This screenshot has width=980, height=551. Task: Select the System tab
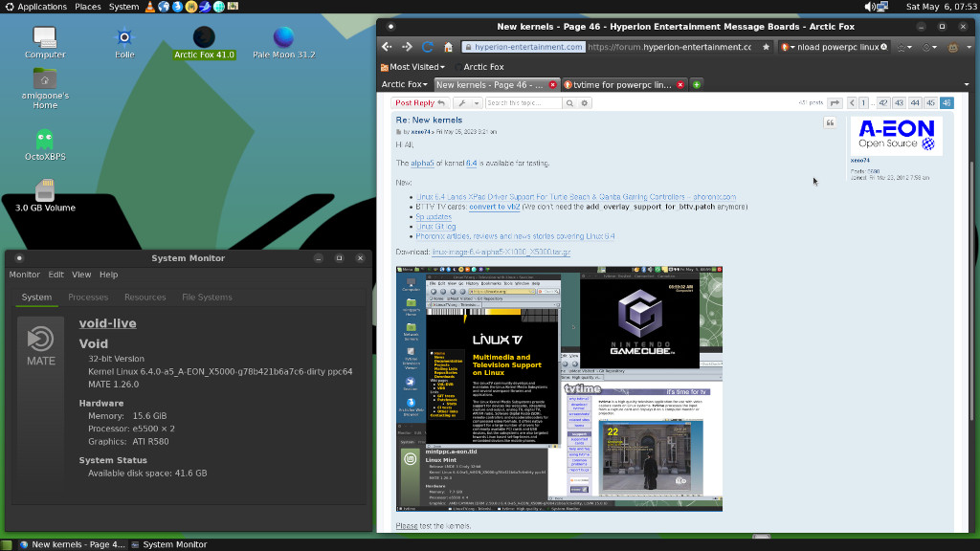pyautogui.click(x=37, y=298)
